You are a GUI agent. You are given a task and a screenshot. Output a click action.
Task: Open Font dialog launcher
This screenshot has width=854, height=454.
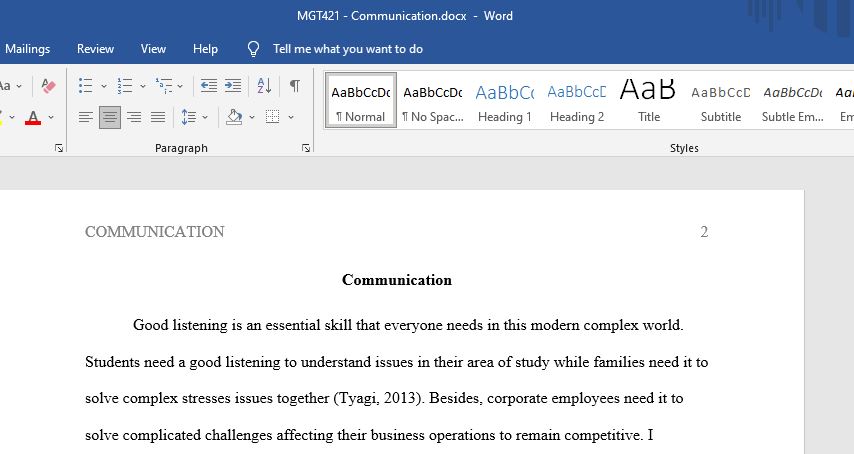click(59, 148)
